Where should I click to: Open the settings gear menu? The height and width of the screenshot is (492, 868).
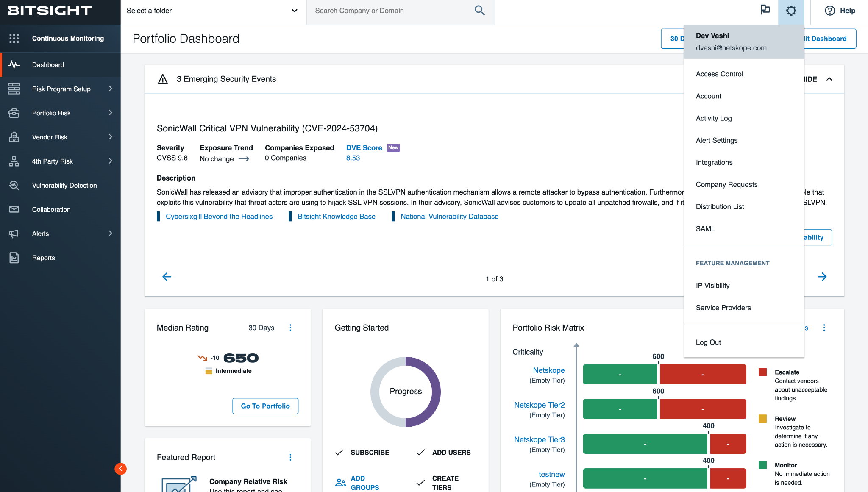(791, 11)
